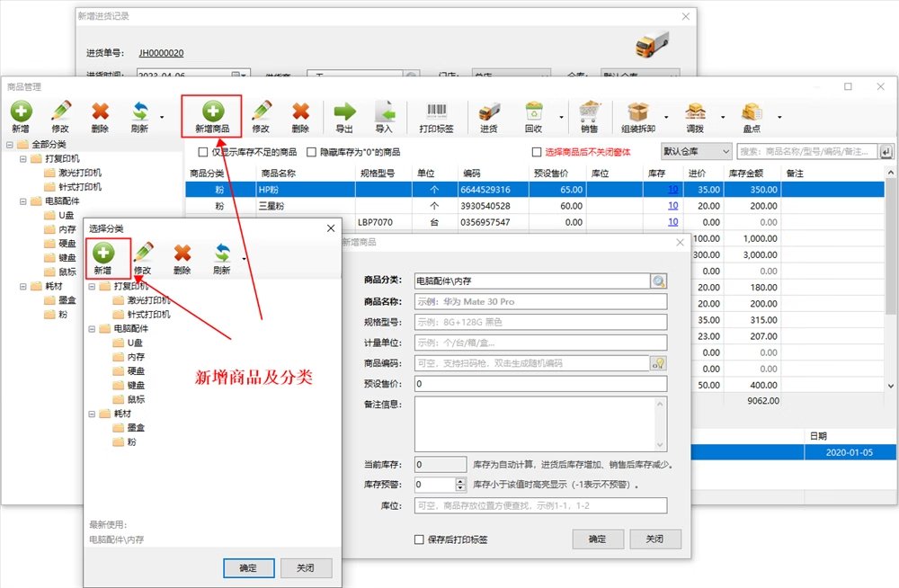Click 进货单号 link JH0000020

click(161, 53)
